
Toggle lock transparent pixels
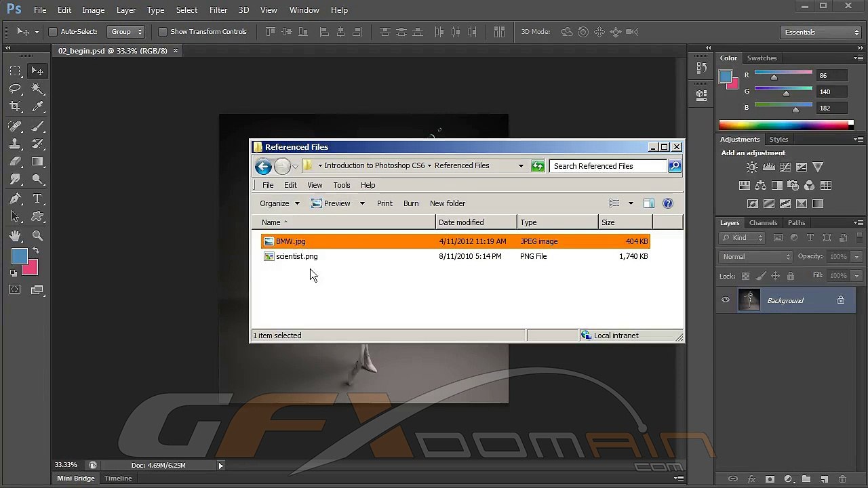pos(745,276)
